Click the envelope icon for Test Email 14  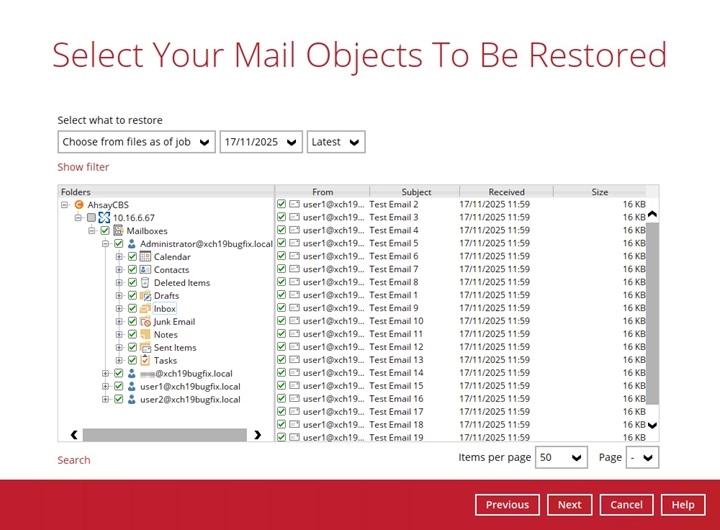pyautogui.click(x=294, y=372)
